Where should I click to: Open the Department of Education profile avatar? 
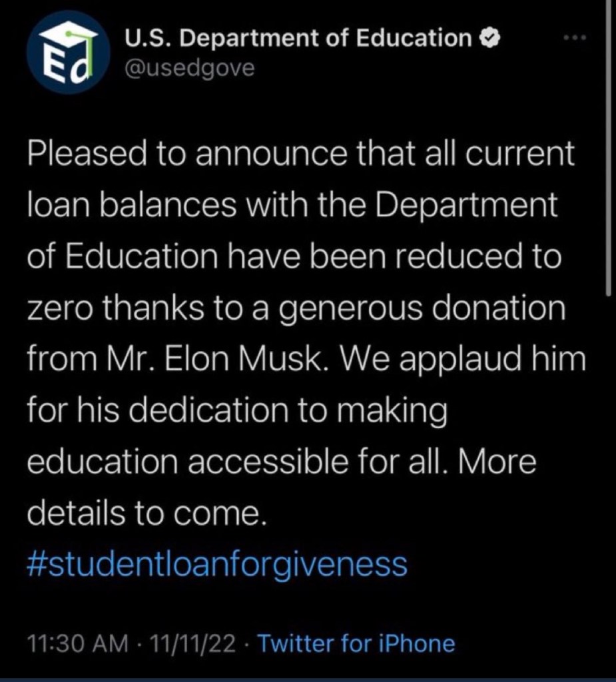68,53
